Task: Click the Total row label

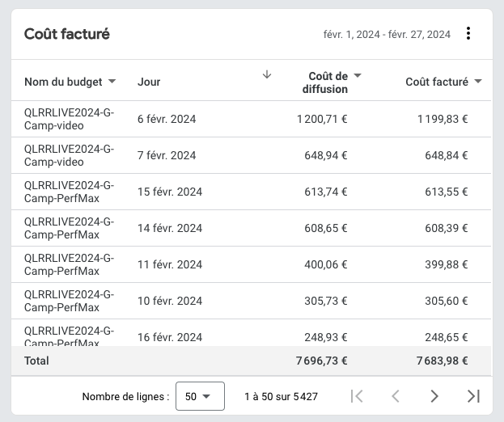Action: click(36, 361)
